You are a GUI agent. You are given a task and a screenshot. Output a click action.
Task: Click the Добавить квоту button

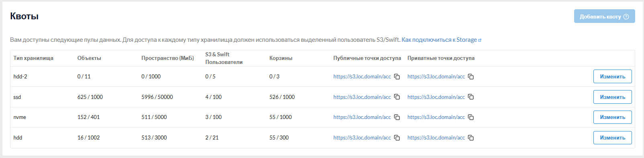click(604, 16)
